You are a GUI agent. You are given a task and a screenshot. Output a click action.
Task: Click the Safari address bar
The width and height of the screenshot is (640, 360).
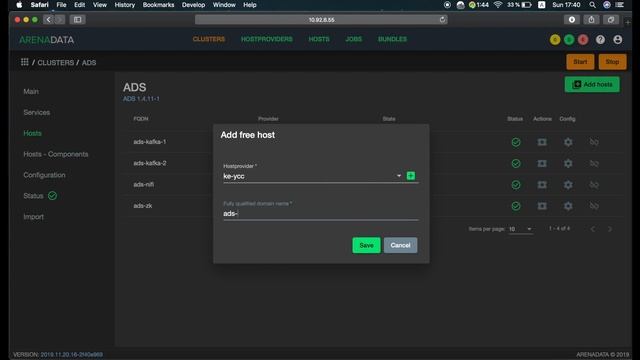pyautogui.click(x=321, y=20)
